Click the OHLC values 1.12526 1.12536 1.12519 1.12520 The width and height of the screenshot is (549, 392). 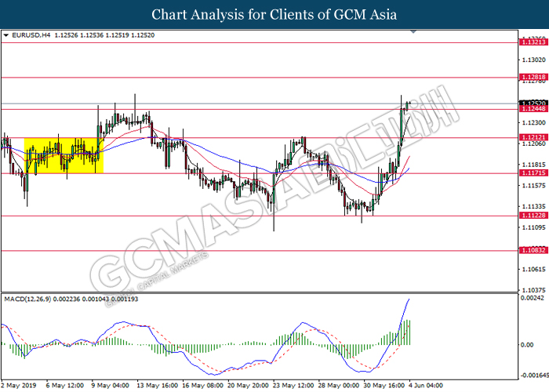tap(104, 35)
